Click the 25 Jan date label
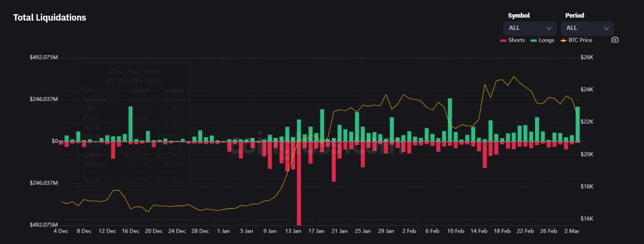The image size is (644, 244). pos(363,230)
